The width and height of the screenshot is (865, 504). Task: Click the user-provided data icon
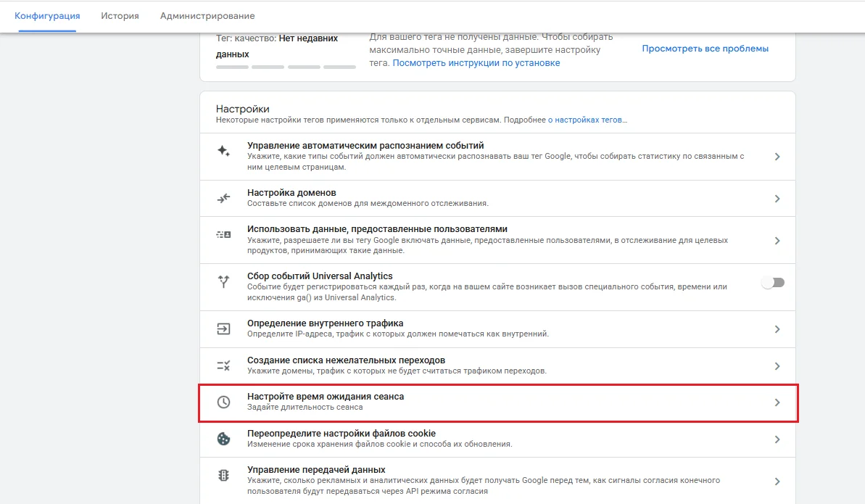[x=223, y=235]
